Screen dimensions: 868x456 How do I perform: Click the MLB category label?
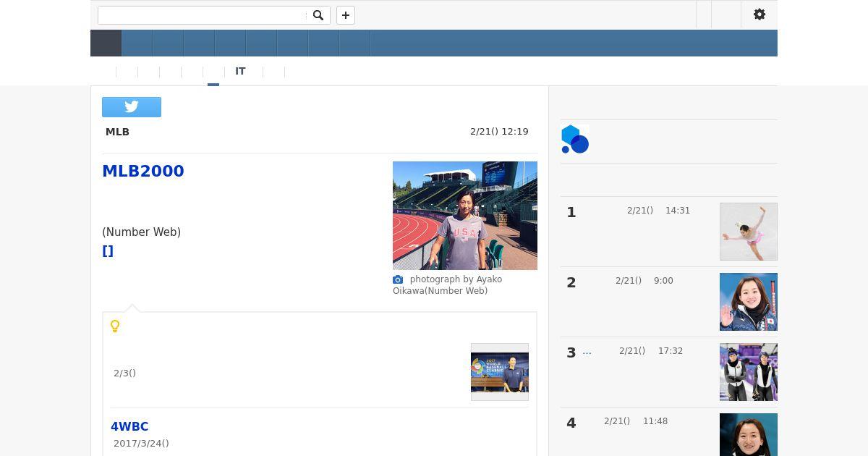(x=117, y=132)
